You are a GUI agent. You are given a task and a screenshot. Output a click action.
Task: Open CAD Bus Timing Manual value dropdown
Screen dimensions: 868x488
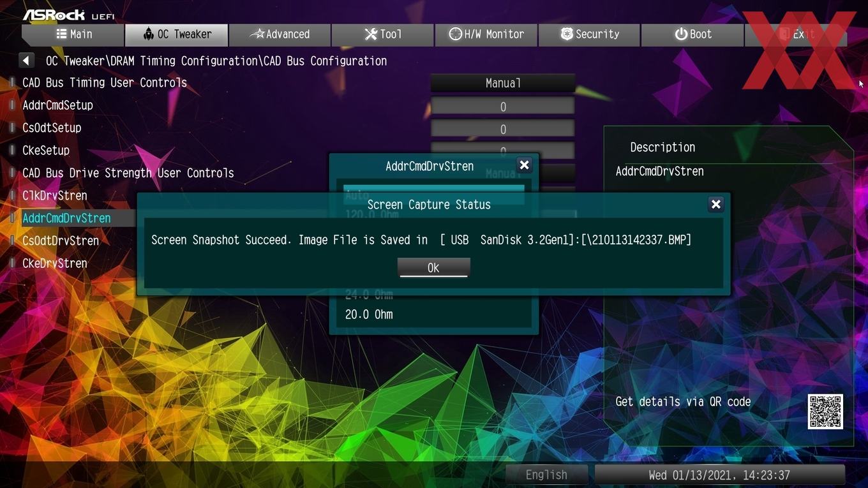[503, 83]
